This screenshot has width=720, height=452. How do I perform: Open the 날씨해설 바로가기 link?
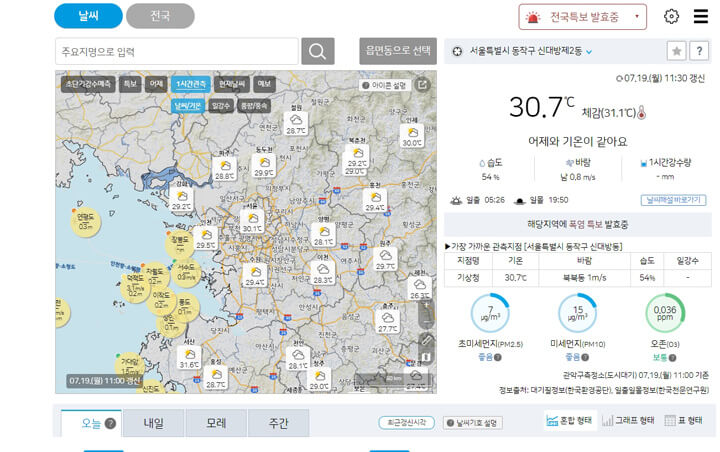pos(673,200)
